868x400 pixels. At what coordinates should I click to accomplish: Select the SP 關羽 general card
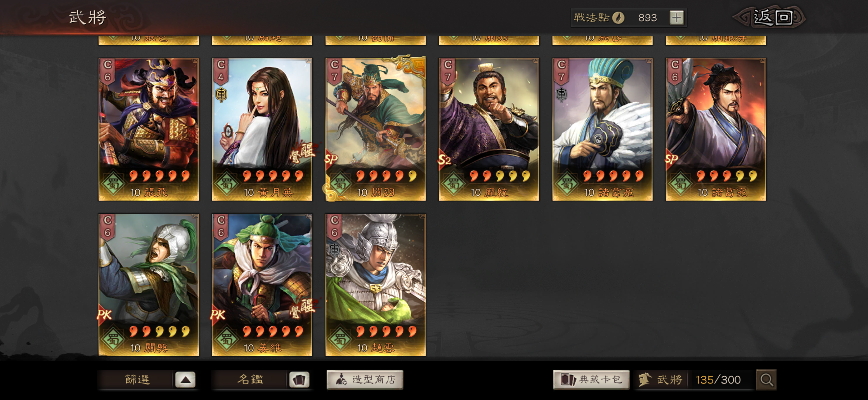[375, 130]
